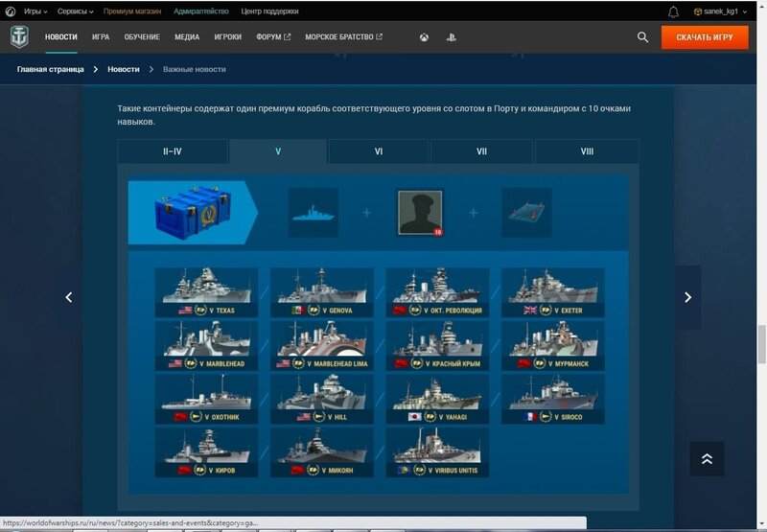Click the commander portrait with 10 points
Viewport: 767px width, 532px height.
pyautogui.click(x=420, y=213)
